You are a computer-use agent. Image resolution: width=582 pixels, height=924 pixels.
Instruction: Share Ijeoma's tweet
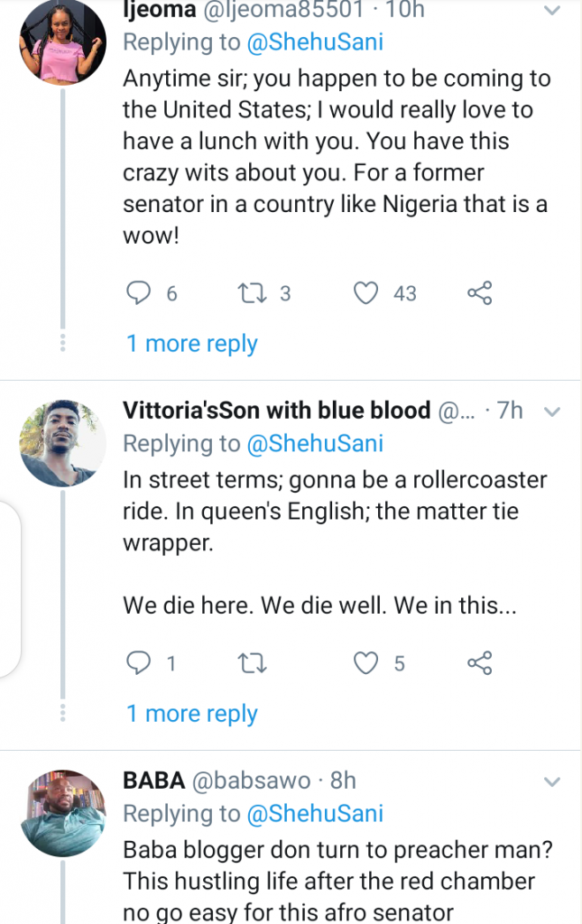click(479, 292)
